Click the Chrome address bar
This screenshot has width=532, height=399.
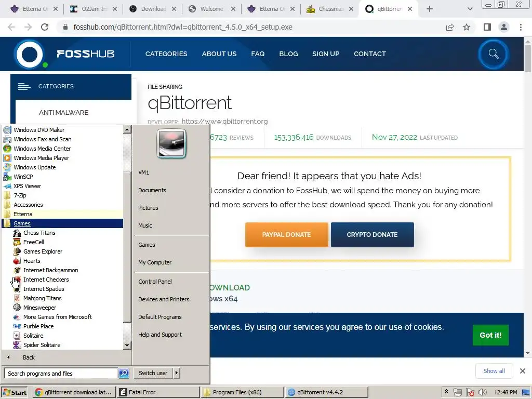251,27
